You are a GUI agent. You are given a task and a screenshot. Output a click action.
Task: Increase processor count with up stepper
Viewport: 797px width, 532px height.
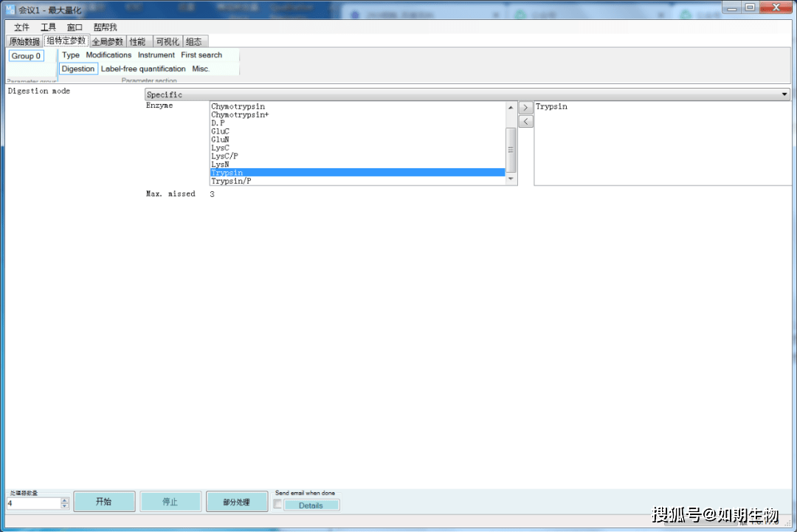(x=64, y=500)
